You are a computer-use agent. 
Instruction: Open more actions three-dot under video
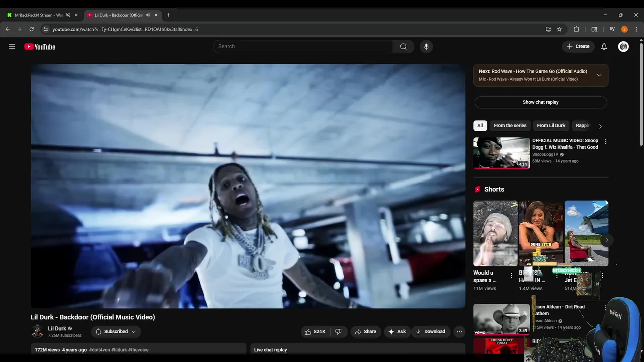459,332
